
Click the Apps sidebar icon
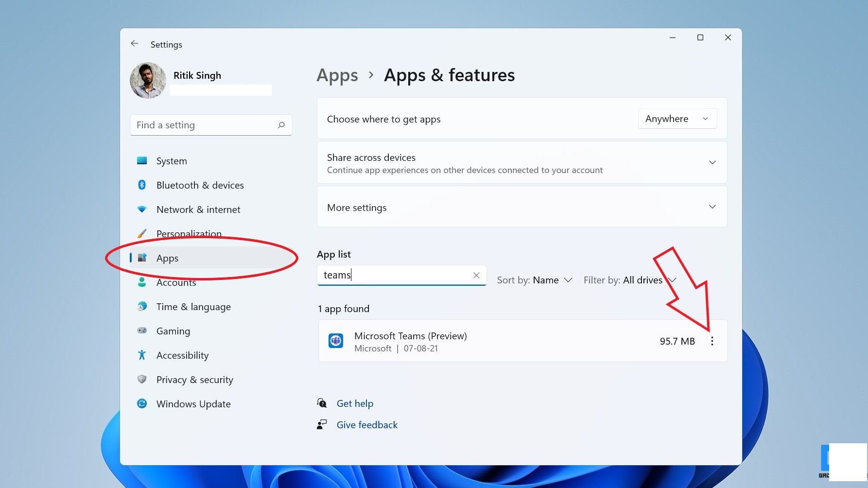tap(142, 258)
